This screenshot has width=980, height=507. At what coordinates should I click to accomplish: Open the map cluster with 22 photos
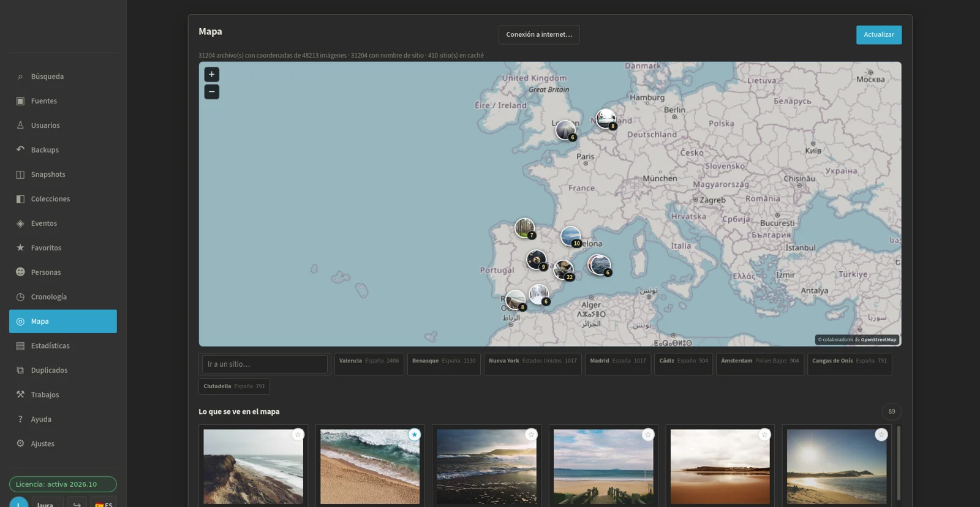pyautogui.click(x=563, y=269)
